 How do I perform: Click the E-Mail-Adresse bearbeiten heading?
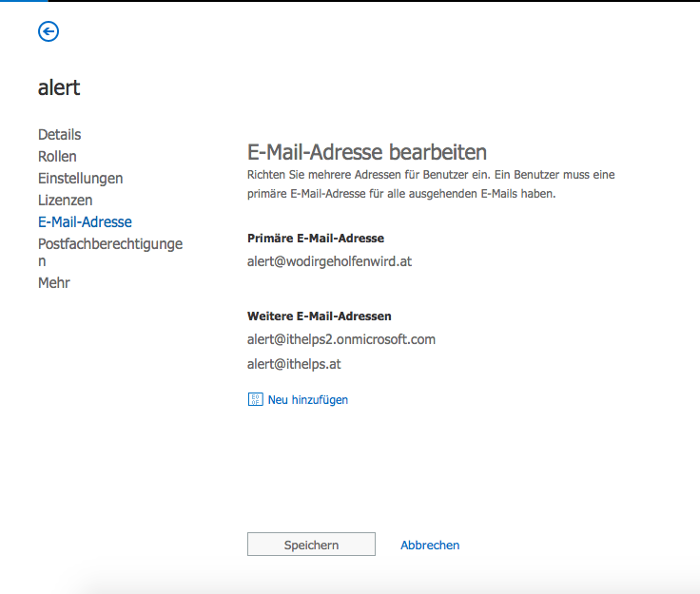pyautogui.click(x=367, y=152)
